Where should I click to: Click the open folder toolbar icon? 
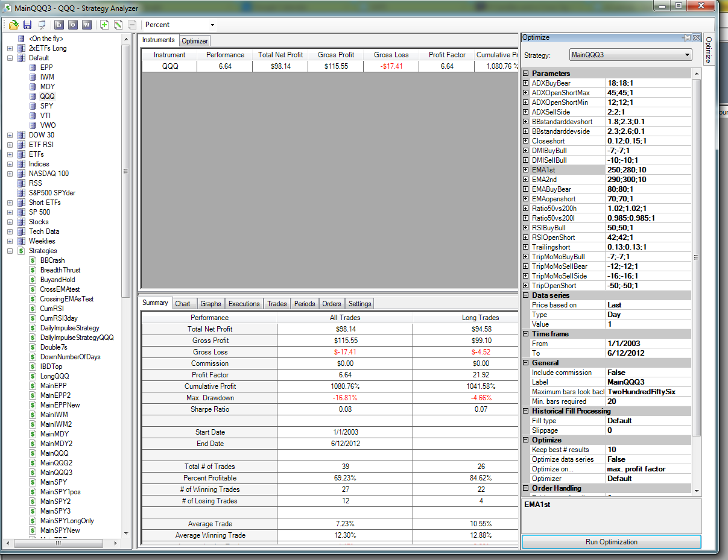(13, 25)
